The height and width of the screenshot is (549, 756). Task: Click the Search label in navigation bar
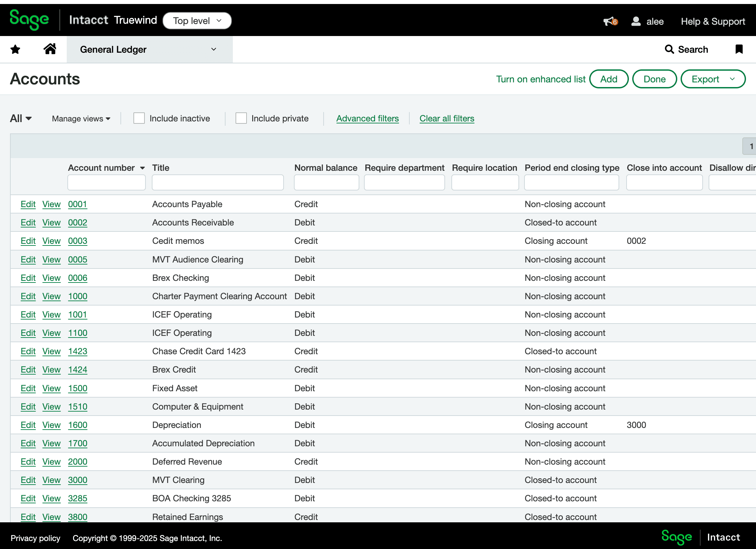click(x=693, y=49)
